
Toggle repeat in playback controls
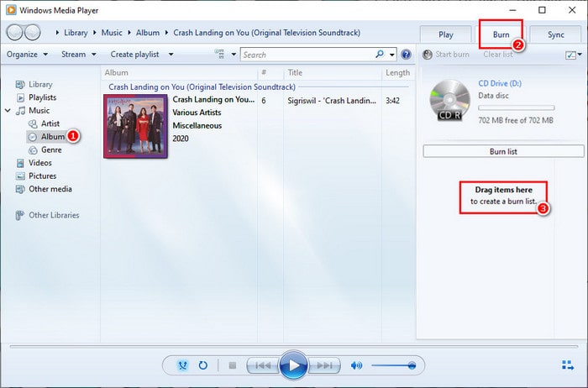click(x=203, y=365)
